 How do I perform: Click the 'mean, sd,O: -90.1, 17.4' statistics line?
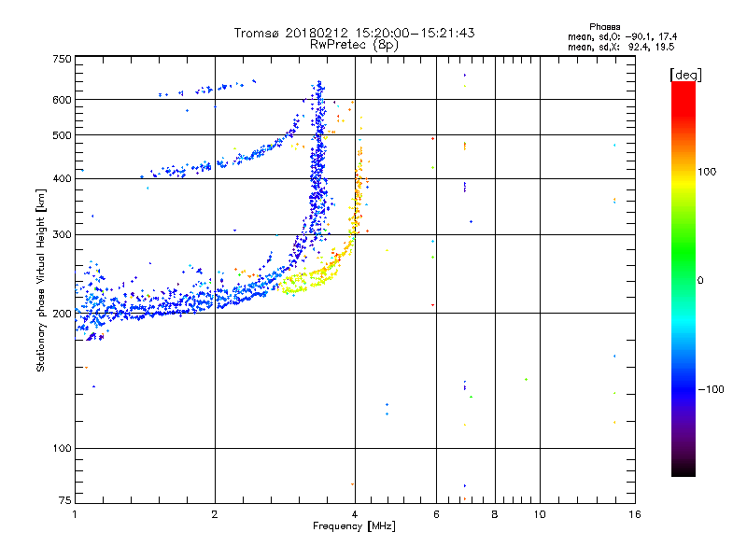[622, 36]
